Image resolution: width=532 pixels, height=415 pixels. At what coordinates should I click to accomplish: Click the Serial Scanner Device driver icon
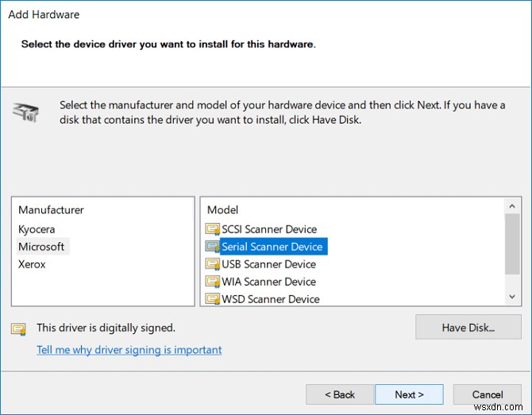(x=212, y=247)
